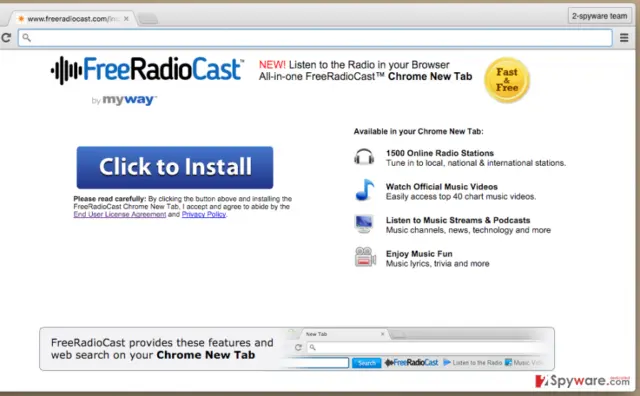This screenshot has width=640, height=396.
Task: Close the freeradiocast.com tab
Action: (x=126, y=18)
